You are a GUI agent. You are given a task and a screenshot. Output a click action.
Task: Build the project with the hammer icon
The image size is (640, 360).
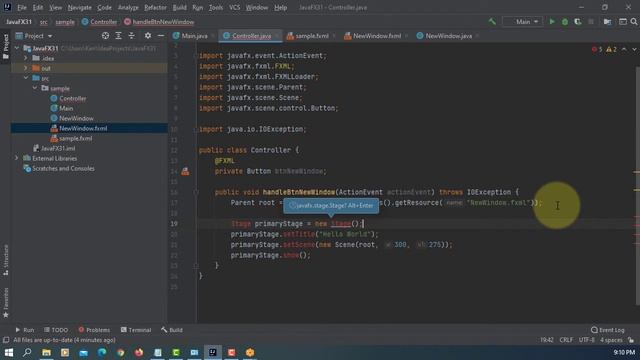coord(492,22)
